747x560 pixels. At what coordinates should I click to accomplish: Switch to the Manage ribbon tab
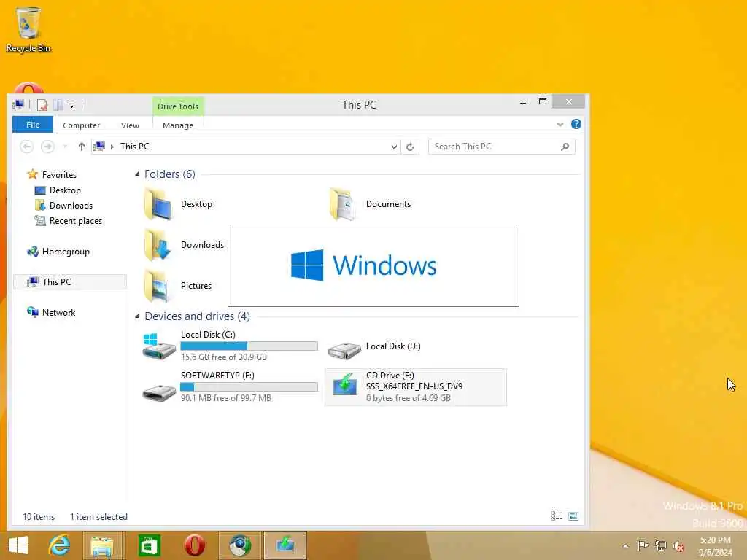[x=178, y=125]
